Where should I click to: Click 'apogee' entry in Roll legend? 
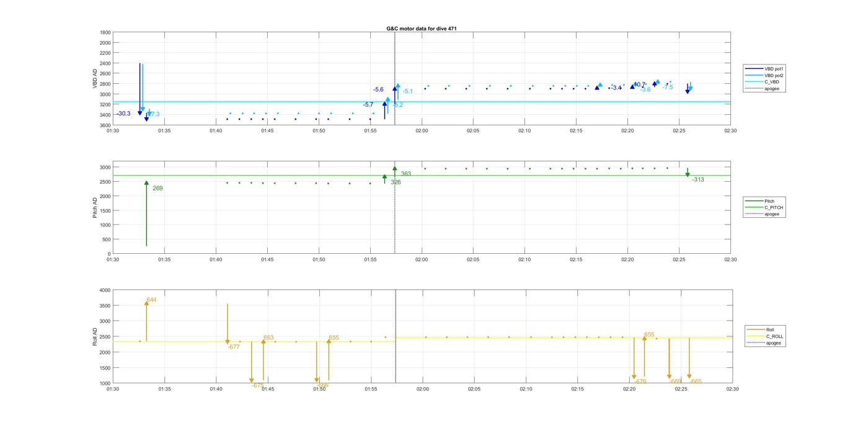click(773, 343)
